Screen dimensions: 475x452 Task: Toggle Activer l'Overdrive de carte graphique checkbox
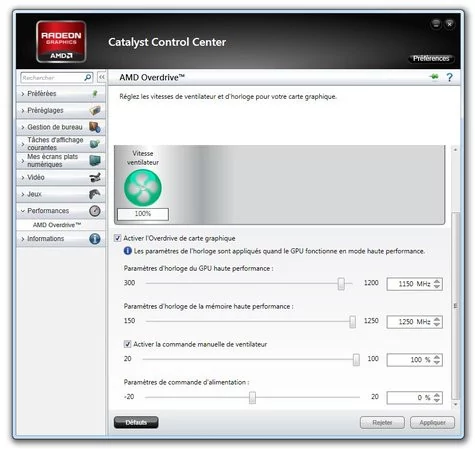pos(117,238)
